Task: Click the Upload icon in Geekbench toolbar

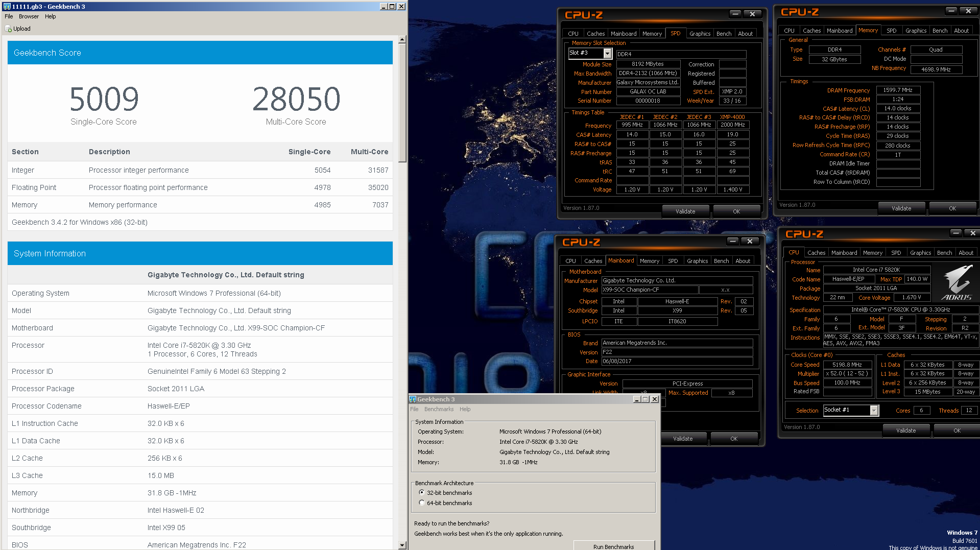Action: click(8, 29)
